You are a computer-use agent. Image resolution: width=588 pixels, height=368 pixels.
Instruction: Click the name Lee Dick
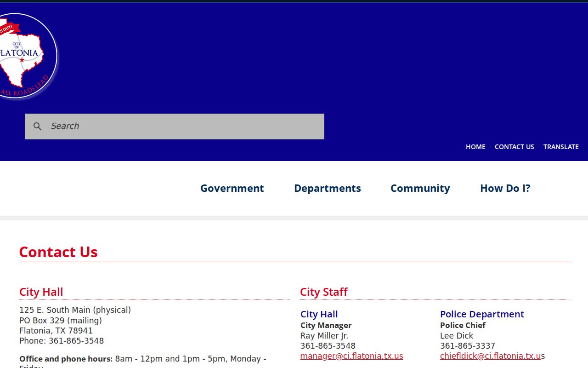457,336
